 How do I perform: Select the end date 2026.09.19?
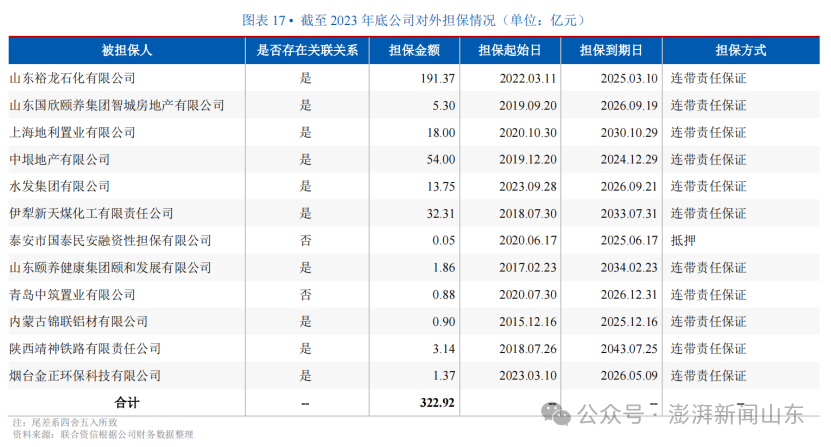pos(629,106)
